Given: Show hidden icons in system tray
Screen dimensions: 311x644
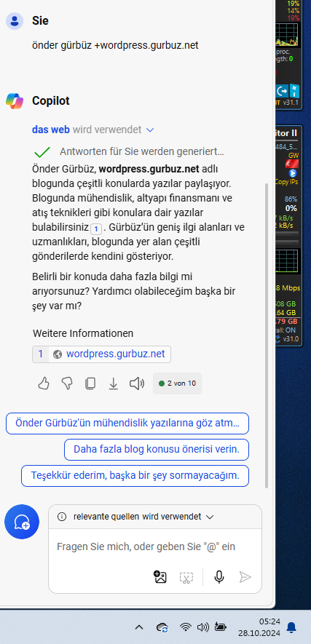Looking at the screenshot, I should point(139,627).
